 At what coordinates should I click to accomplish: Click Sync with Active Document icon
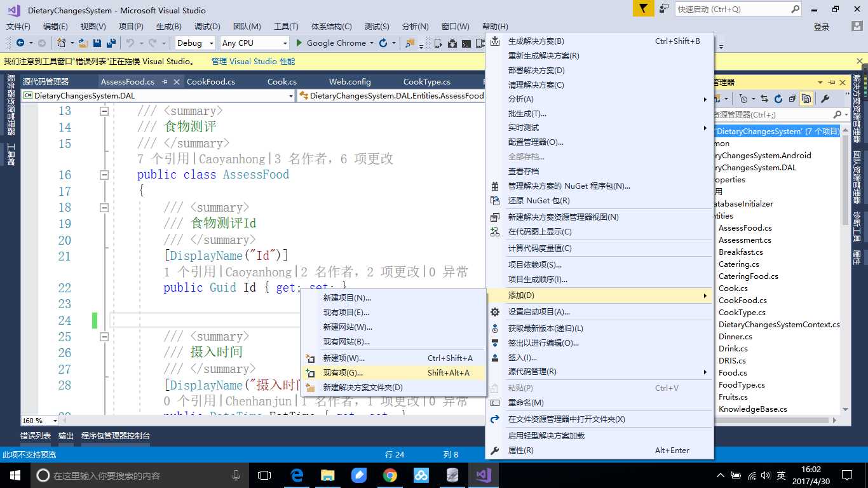[x=764, y=98]
